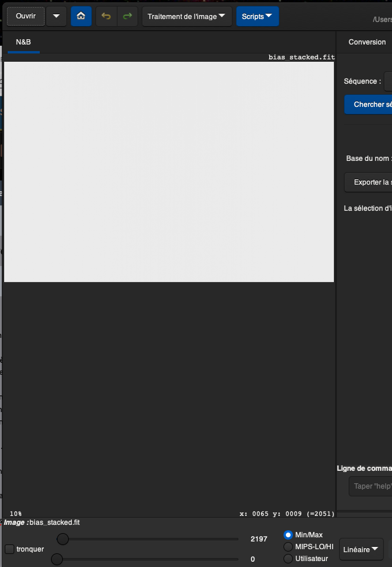Click the pixel coordinates readout x: 0065
Image resolution: width=392 pixels, height=567 pixels.
(x=287, y=514)
